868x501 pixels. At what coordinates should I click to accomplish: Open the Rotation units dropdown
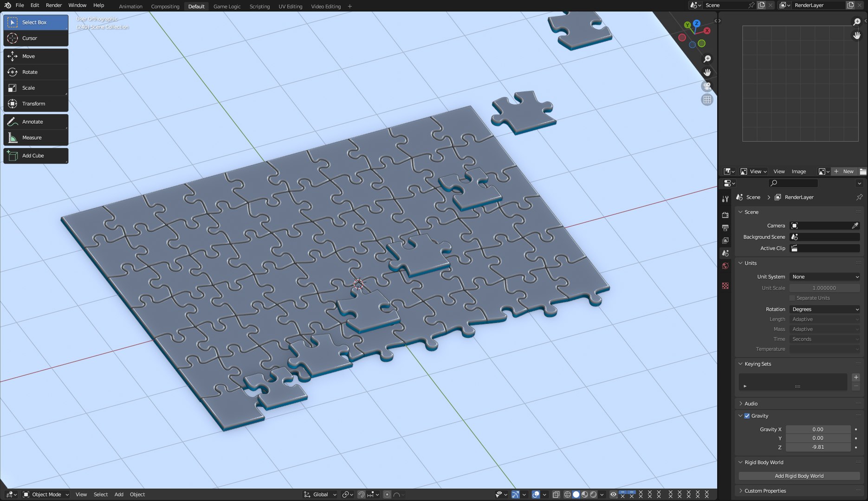(x=825, y=309)
